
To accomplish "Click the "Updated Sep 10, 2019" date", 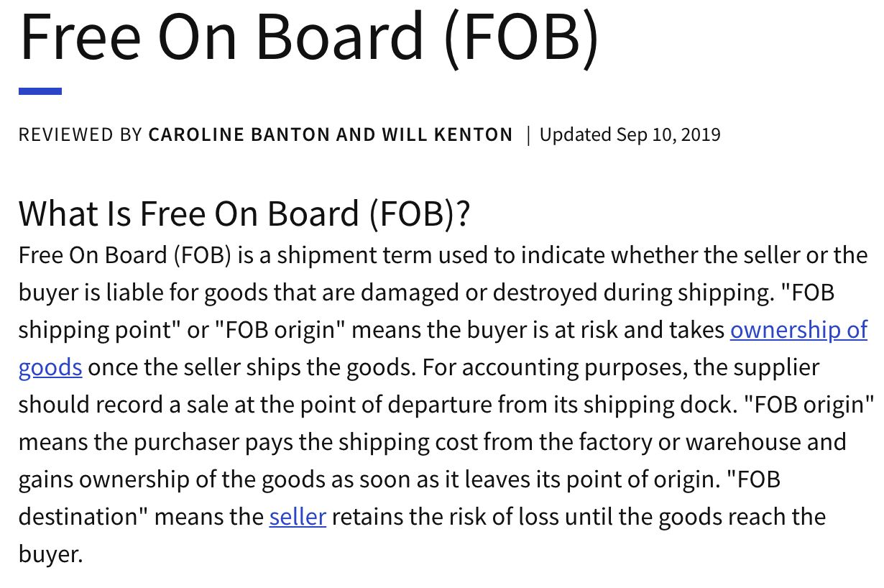I will (x=630, y=134).
